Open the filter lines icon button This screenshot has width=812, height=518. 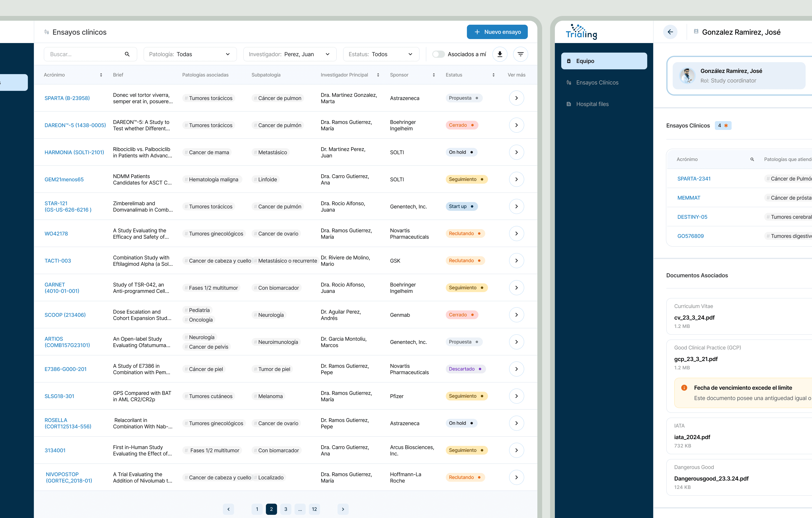520,54
